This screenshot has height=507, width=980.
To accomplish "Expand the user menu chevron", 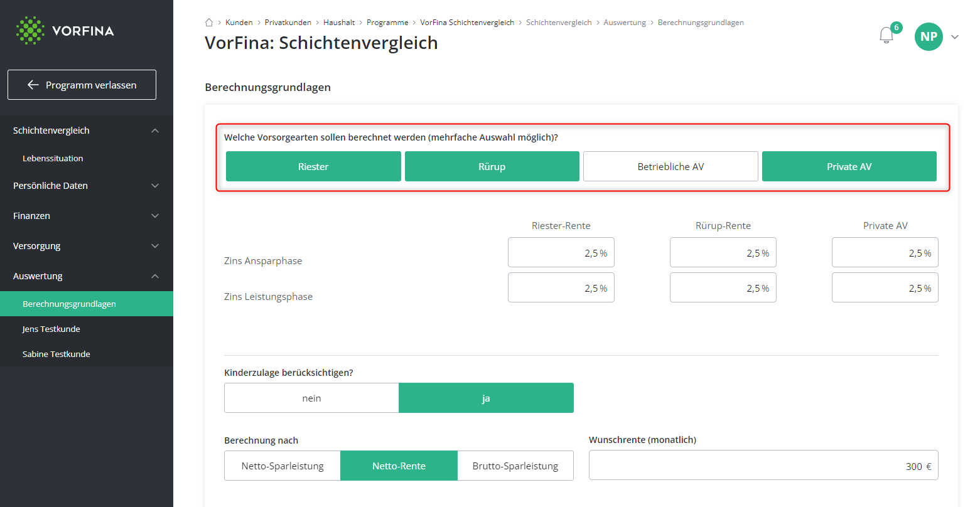I will (x=955, y=37).
